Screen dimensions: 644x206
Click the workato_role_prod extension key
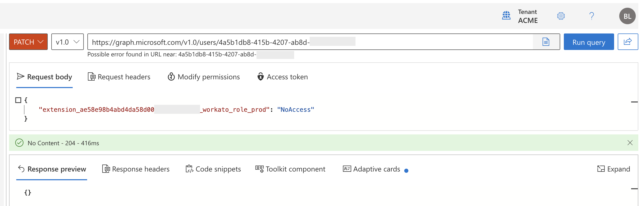point(154,110)
